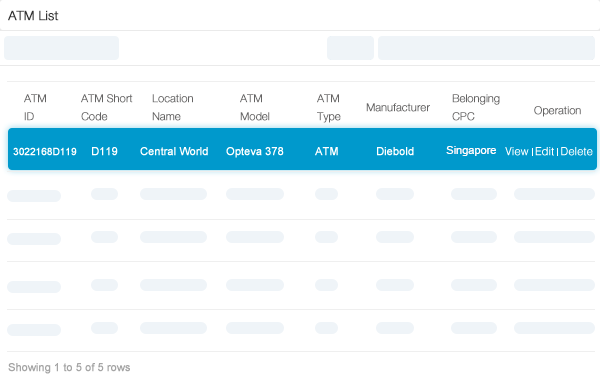Click the Manufacturer column header
The width and height of the screenshot is (600, 387).
[398, 108]
